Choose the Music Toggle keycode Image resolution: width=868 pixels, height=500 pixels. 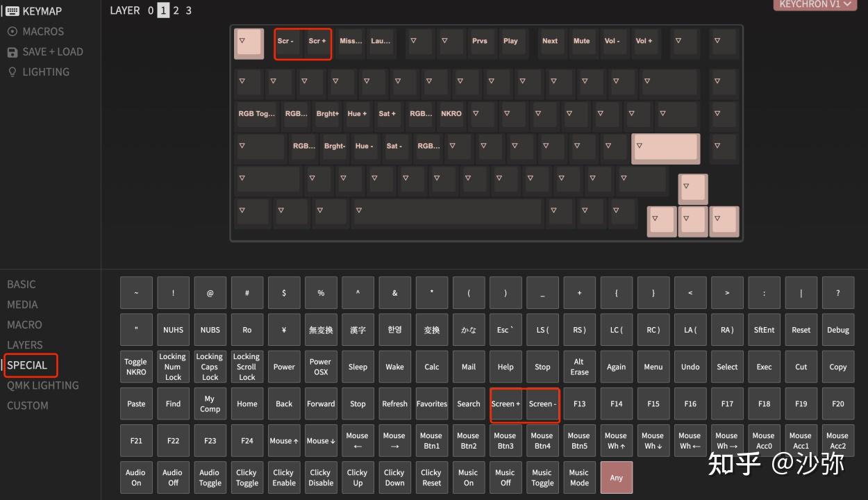click(x=542, y=478)
